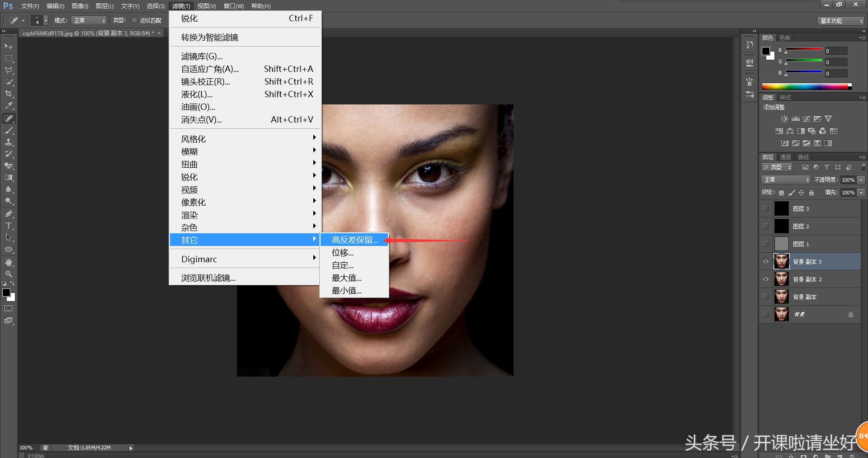Select the 近似匹配 radio button
This screenshot has width=868, height=458.
tap(134, 20)
